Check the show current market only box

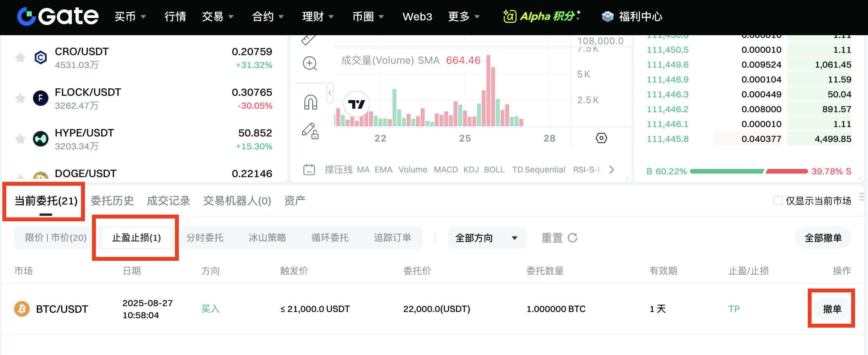pyautogui.click(x=778, y=201)
